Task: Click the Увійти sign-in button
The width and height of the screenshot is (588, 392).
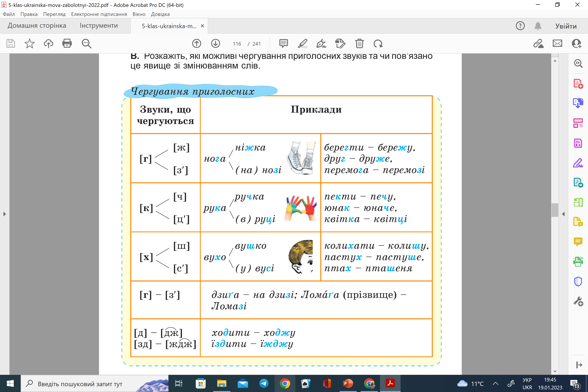Action: coord(566,26)
